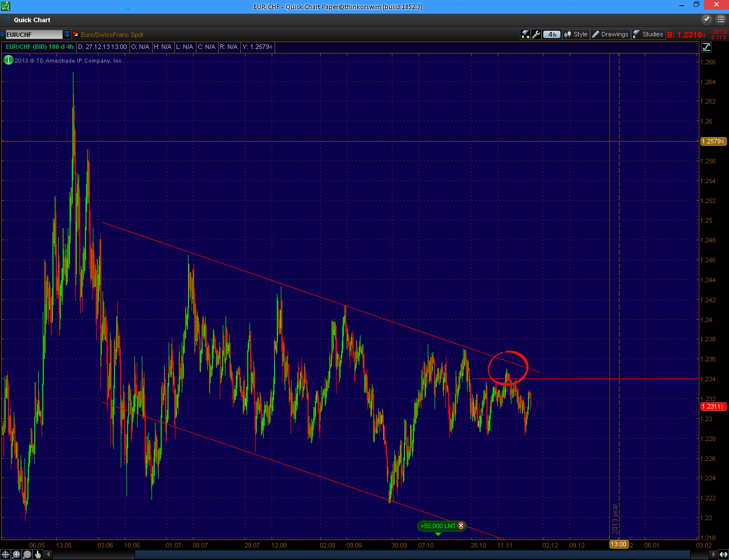This screenshot has height=560, width=729.
Task: Click the 30.09 date axis label
Action: point(399,545)
